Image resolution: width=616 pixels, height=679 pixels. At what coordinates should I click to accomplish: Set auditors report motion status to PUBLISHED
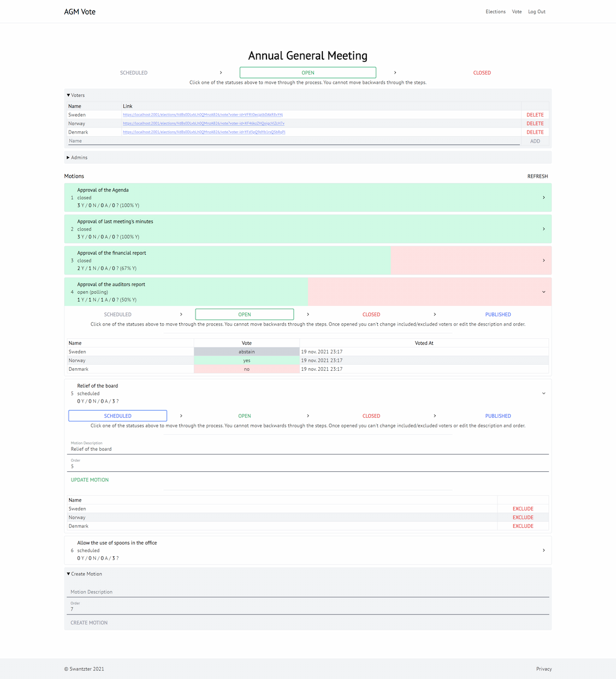pos(497,315)
